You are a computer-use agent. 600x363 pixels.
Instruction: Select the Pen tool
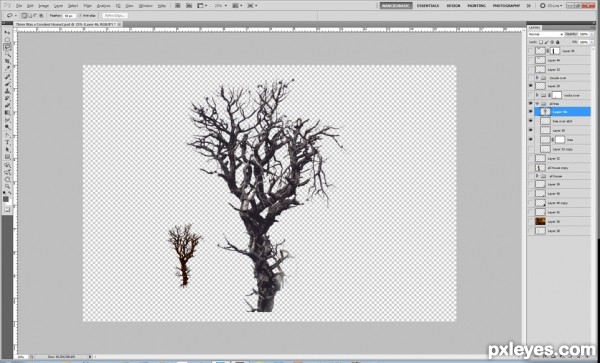coord(7,135)
